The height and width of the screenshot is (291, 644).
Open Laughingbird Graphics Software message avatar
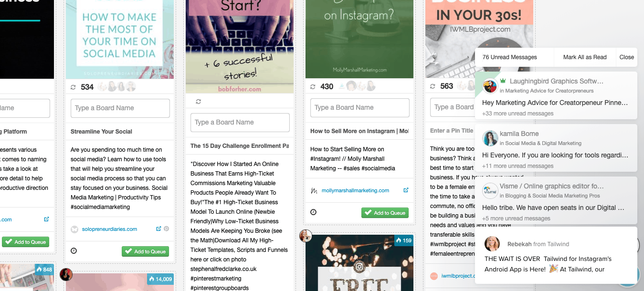point(490,86)
